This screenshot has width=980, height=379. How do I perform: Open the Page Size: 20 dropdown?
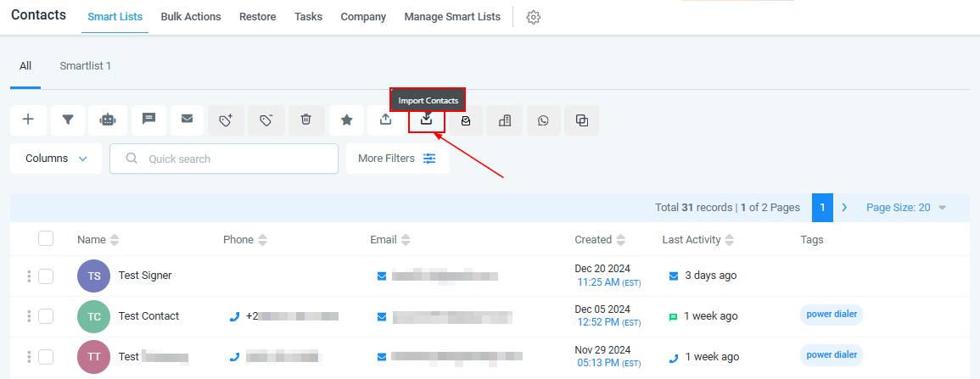tap(906, 207)
